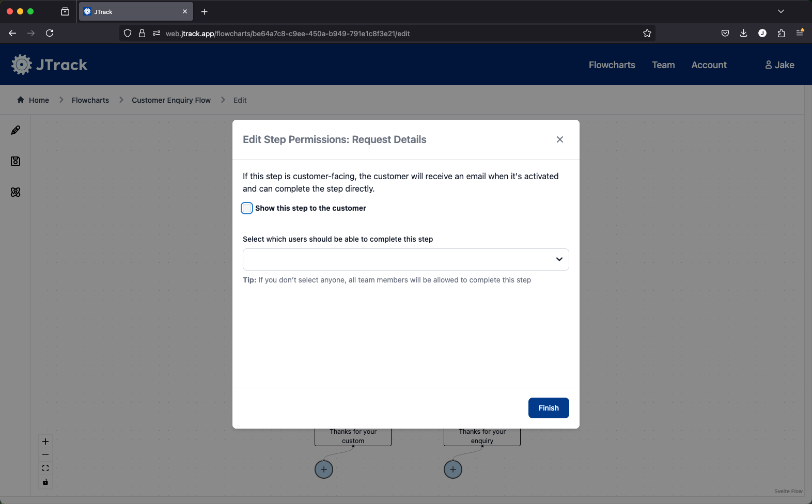This screenshot has height=504, width=812.
Task: Open the Jake user profile menu
Action: click(x=779, y=65)
